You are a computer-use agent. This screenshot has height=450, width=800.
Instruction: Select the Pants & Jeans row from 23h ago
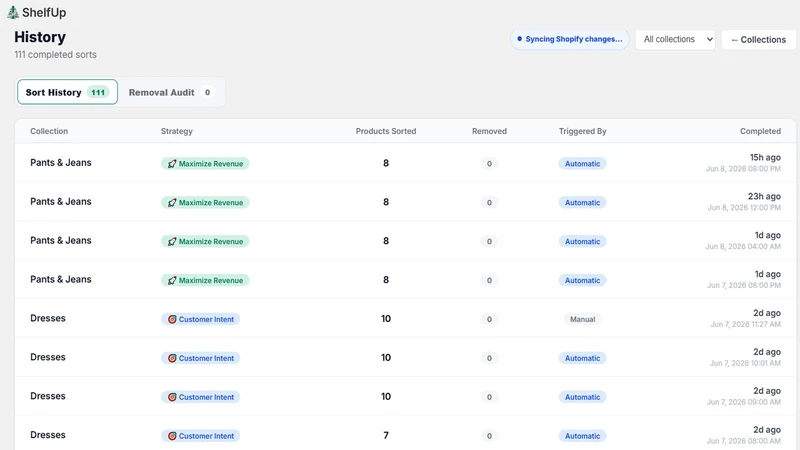(405, 202)
